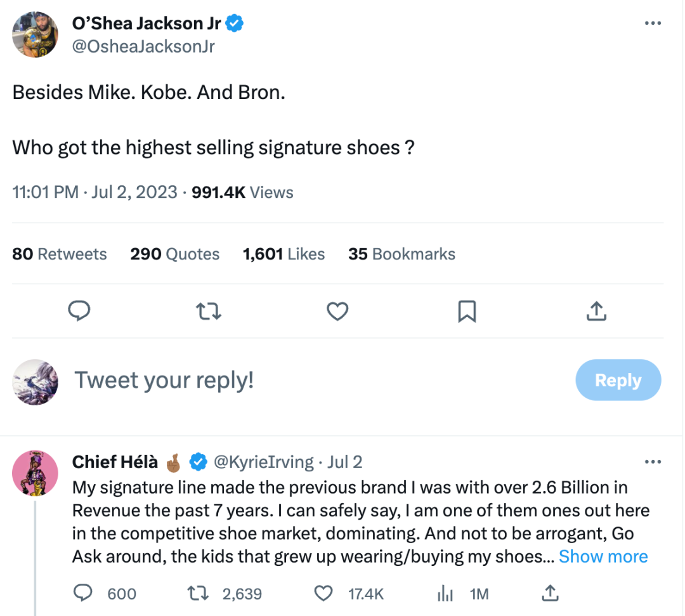Bookmark the main tweet
The width and height of the screenshot is (685, 616).
[467, 311]
